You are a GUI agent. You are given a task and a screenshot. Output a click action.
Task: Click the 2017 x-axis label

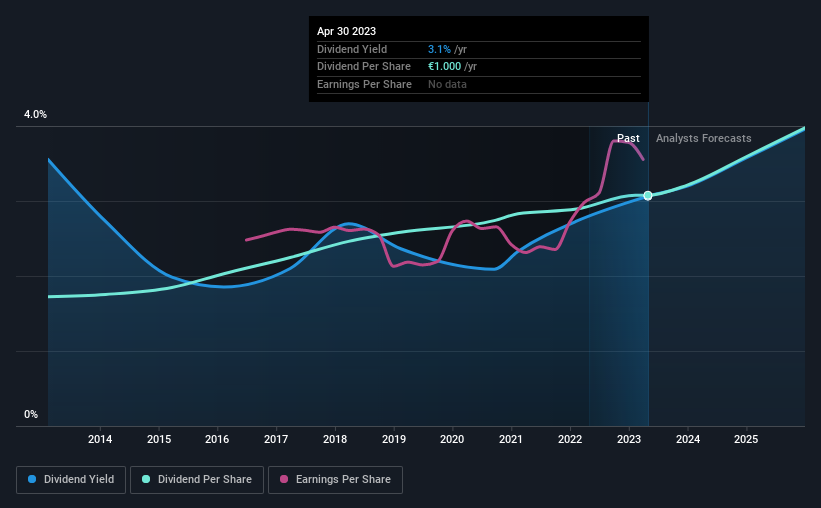coord(276,439)
